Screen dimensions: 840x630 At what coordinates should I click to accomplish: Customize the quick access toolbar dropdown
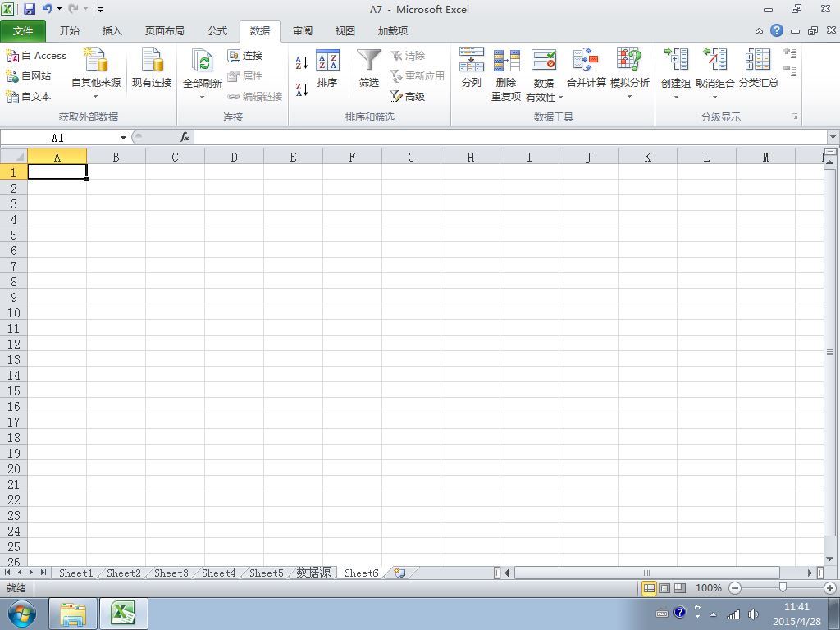[100, 9]
